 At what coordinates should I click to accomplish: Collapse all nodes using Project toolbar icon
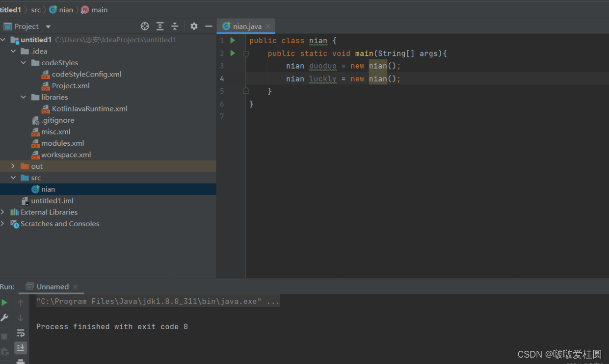175,26
